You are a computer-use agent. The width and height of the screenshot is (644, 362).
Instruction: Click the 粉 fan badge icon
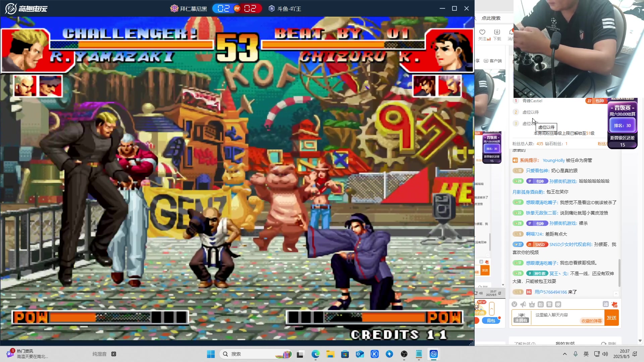pyautogui.click(x=541, y=304)
